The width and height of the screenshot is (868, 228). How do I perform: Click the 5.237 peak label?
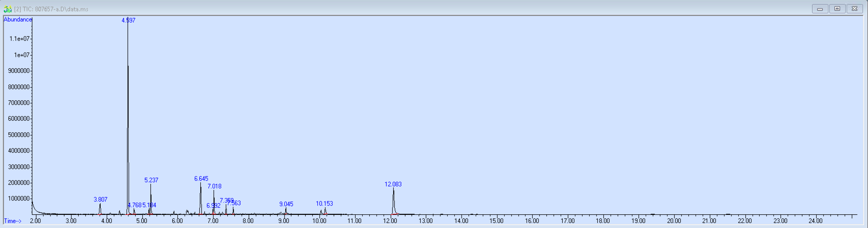151,180
